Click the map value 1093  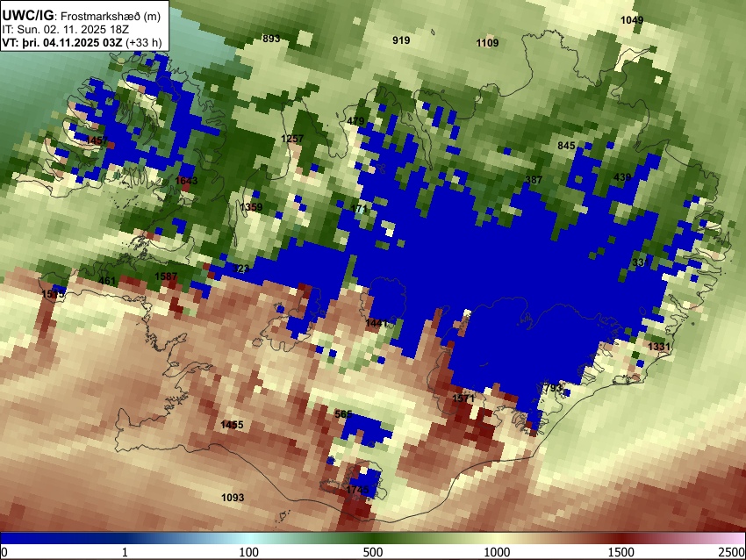(x=233, y=498)
